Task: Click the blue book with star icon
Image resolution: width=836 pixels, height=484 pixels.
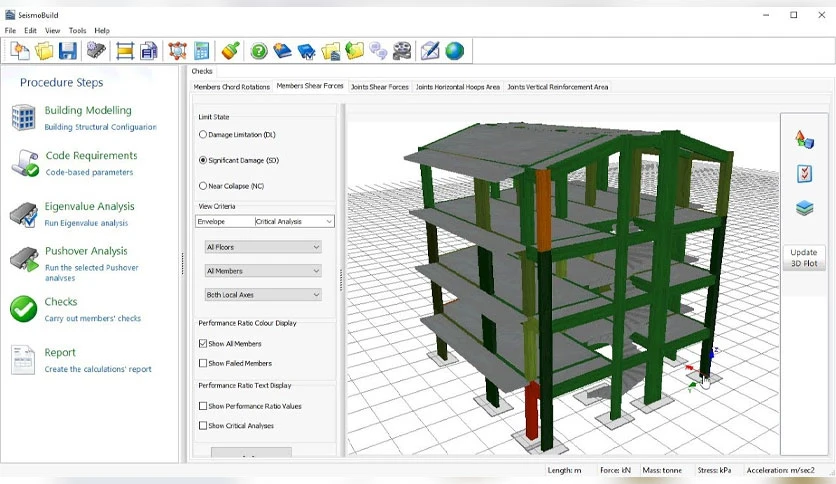Action: [x=282, y=51]
